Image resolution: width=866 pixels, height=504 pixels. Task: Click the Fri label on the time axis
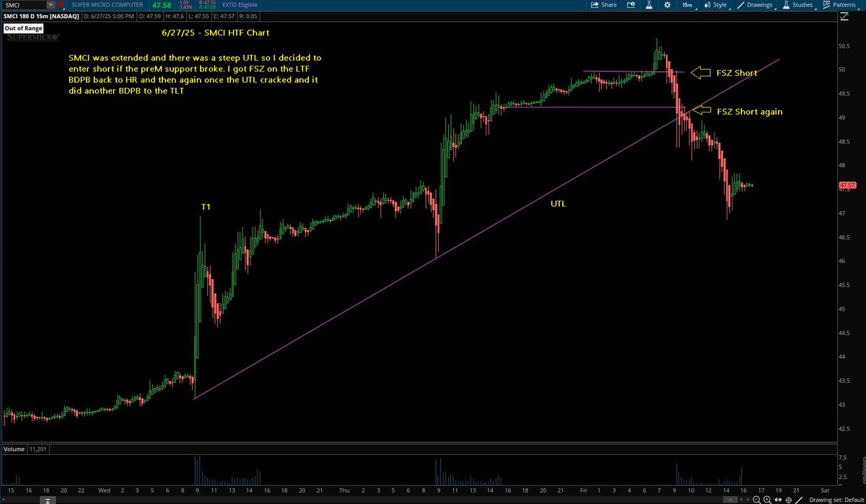584,490
